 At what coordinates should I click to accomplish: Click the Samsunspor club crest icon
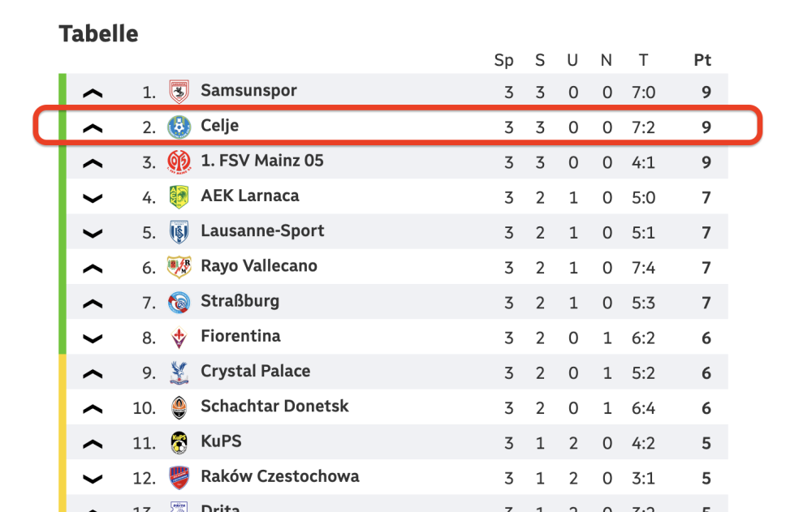[179, 92]
